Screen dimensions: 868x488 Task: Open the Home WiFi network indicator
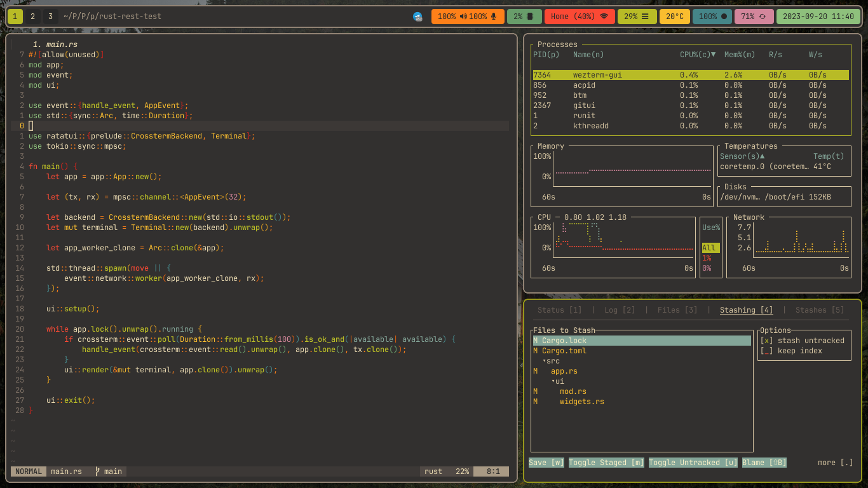603,17
